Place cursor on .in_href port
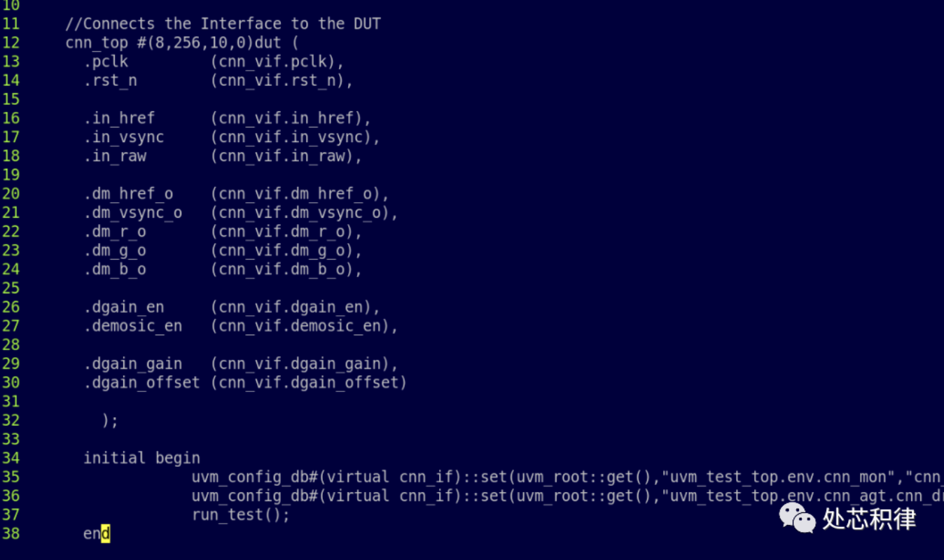This screenshot has width=944, height=560. pos(119,118)
